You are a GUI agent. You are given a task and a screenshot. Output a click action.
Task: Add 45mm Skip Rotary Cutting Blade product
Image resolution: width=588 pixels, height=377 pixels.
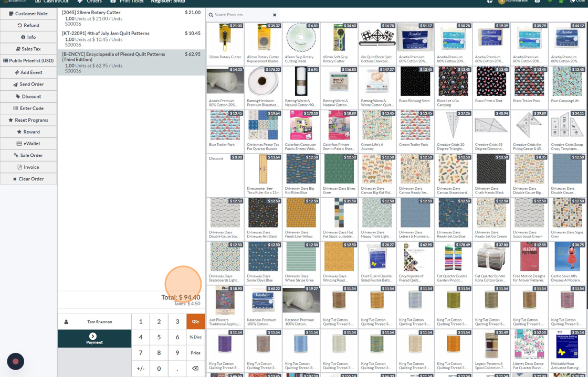pyautogui.click(x=301, y=44)
